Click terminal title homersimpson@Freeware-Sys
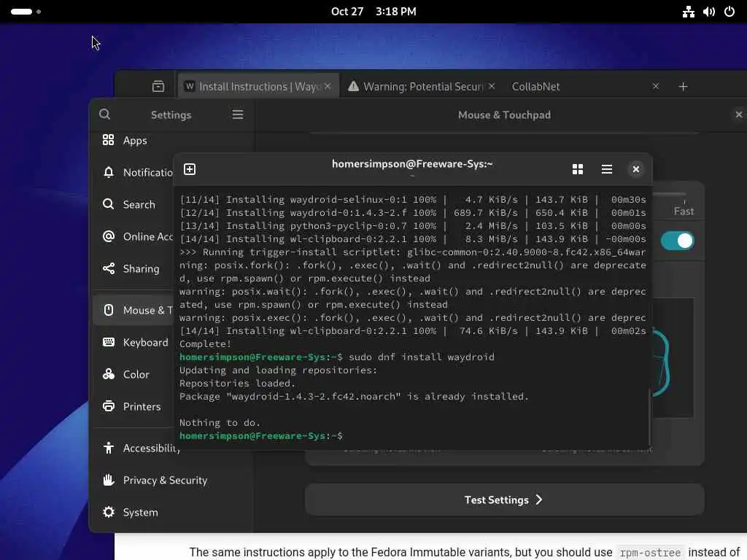 pos(413,164)
